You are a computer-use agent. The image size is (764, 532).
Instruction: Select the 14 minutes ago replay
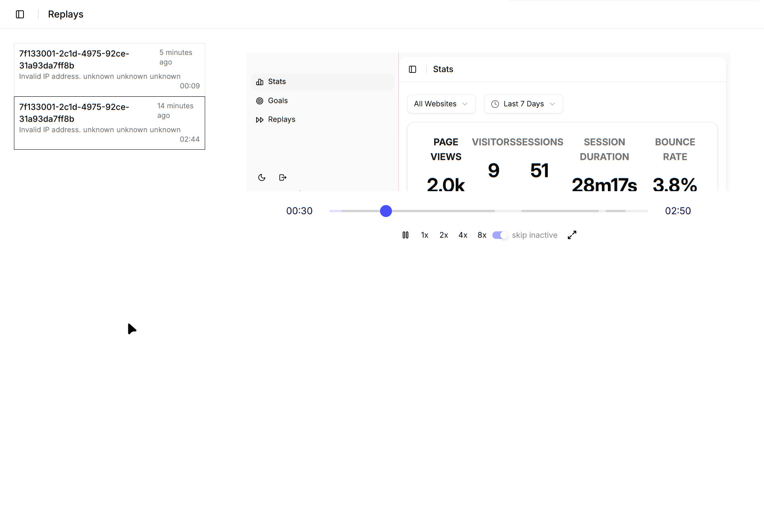(109, 123)
